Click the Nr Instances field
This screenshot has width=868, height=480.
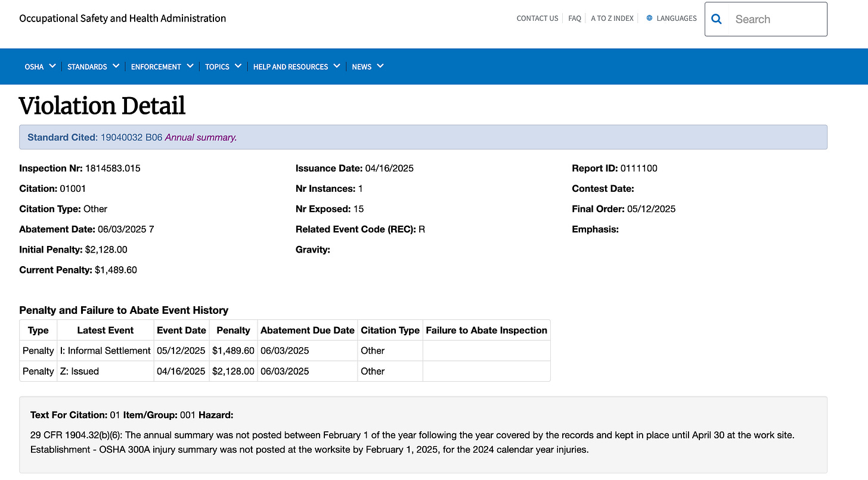pos(329,189)
